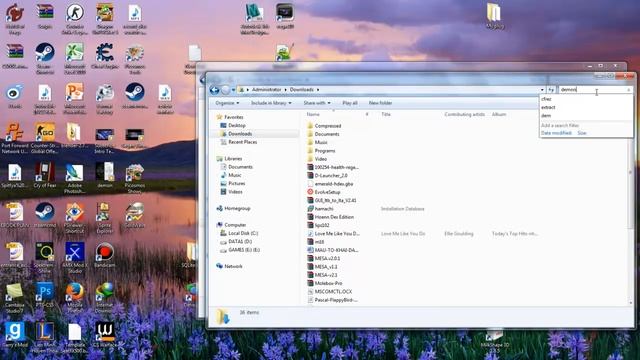
Task: Open the Documents library in sidebar
Action: tap(240, 167)
